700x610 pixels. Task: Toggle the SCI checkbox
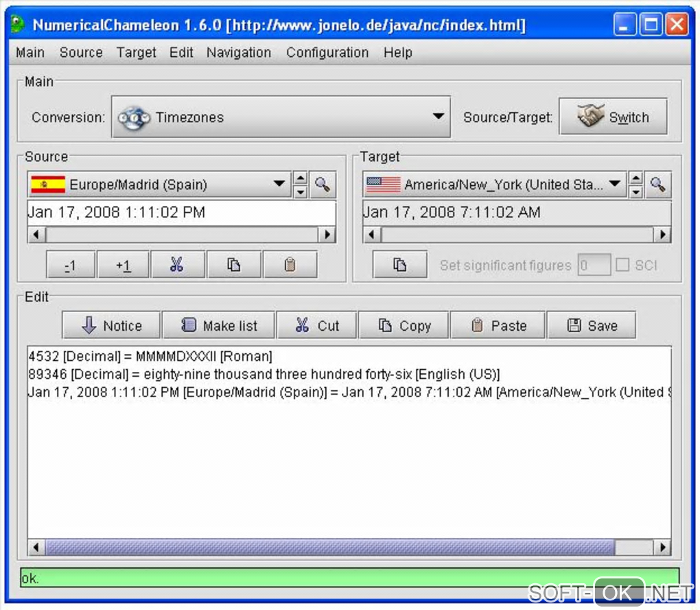point(622,265)
